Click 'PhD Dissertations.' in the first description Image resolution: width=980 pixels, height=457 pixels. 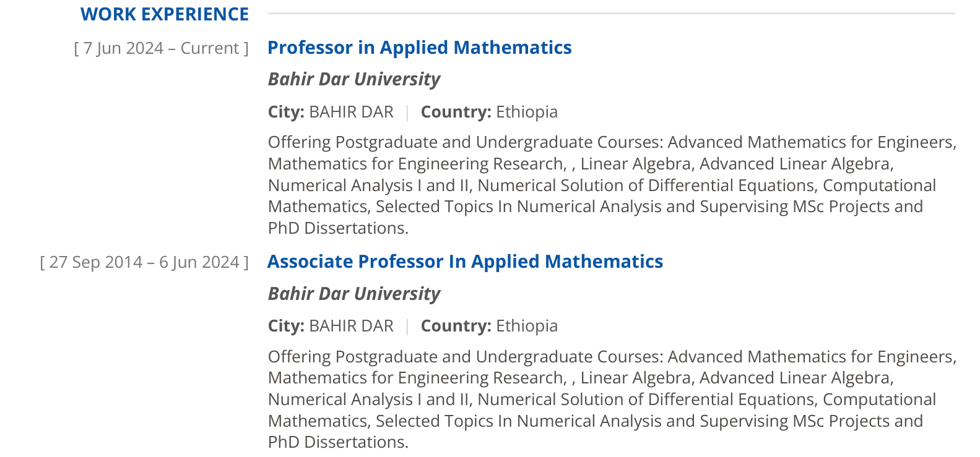[338, 228]
